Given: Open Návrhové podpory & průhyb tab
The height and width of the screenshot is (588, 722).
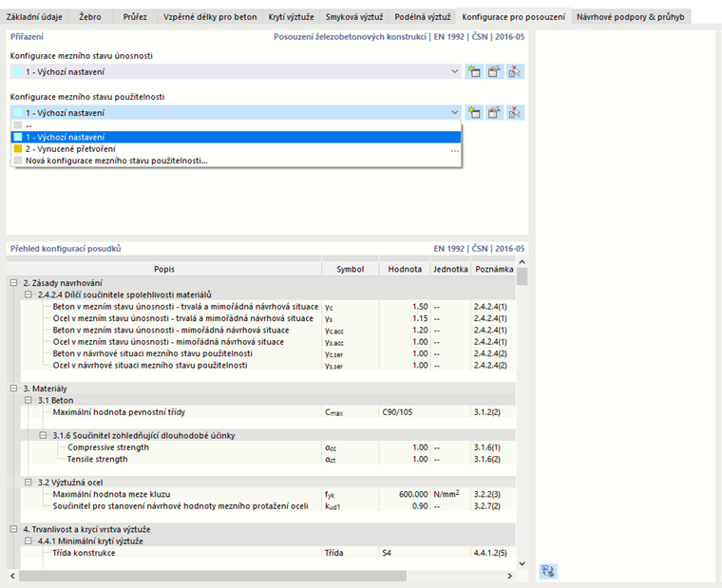Looking at the screenshot, I should [631, 17].
